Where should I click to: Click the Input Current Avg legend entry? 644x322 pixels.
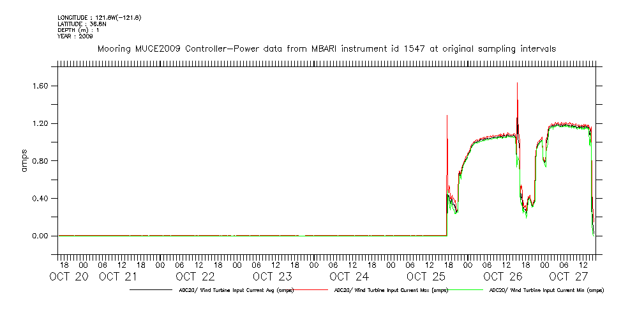(x=227, y=290)
